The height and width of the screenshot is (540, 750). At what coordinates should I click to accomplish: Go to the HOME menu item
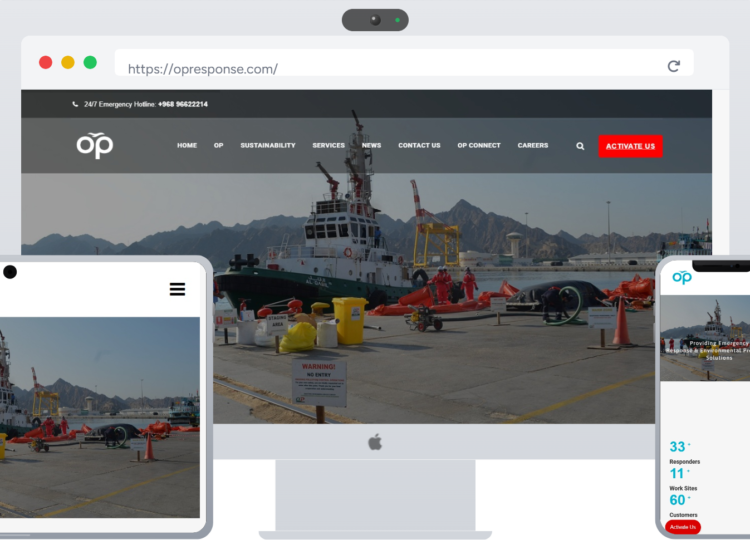tap(187, 146)
